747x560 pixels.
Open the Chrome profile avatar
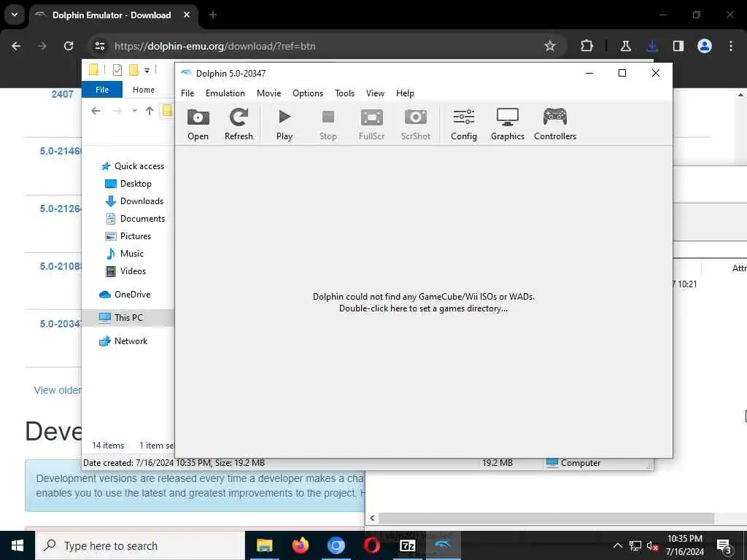[705, 46]
